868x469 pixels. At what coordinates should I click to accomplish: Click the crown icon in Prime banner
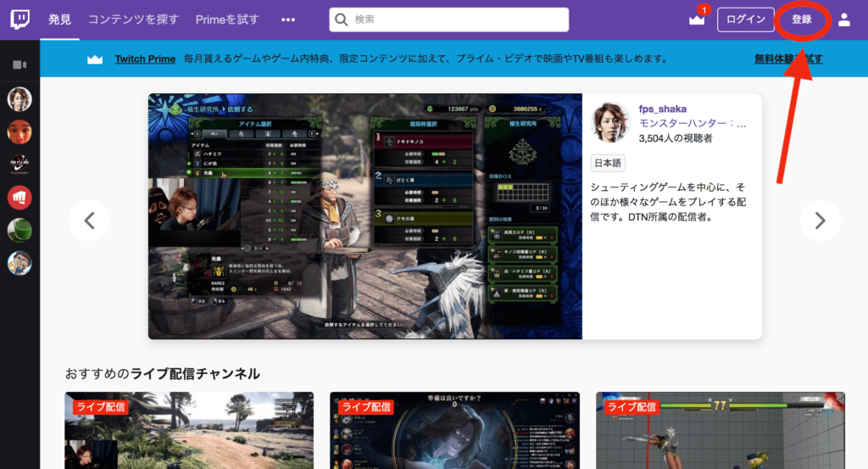95,59
